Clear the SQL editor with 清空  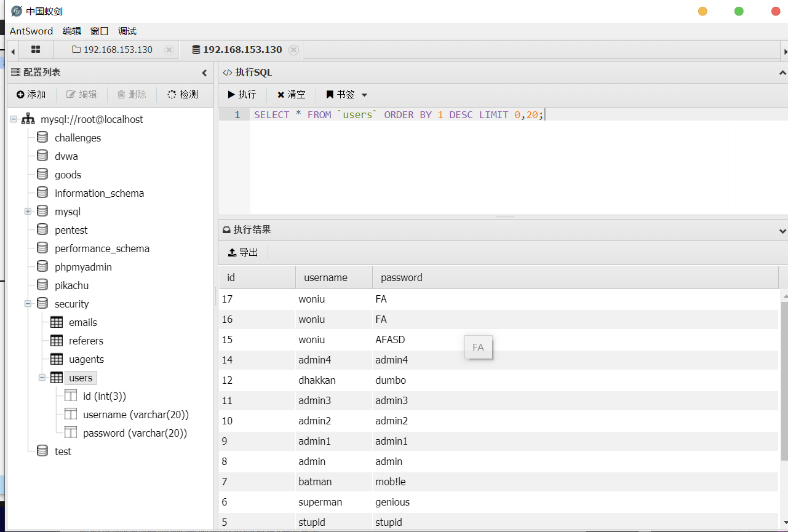tap(291, 94)
